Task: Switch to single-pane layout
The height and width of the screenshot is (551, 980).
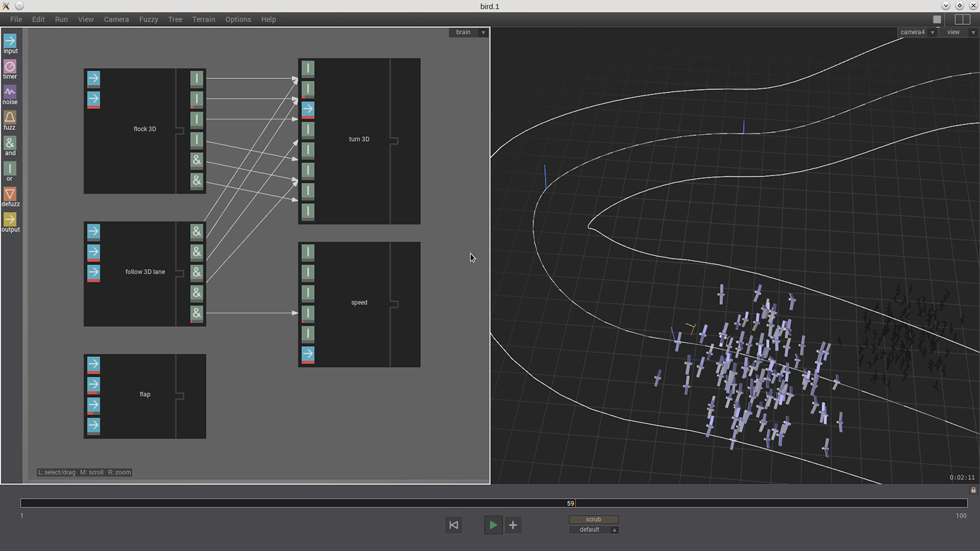Action: (x=937, y=20)
